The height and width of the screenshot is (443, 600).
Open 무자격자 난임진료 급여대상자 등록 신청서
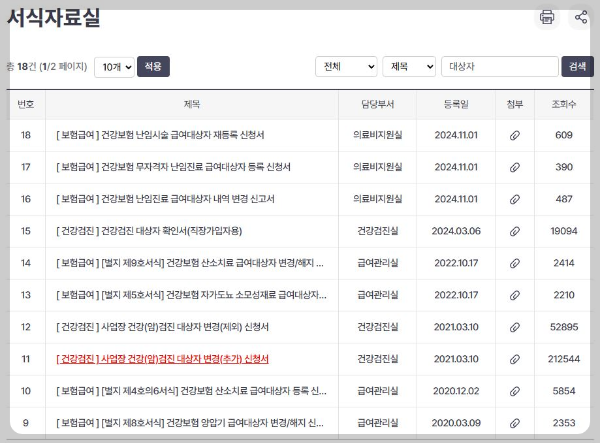coord(173,167)
